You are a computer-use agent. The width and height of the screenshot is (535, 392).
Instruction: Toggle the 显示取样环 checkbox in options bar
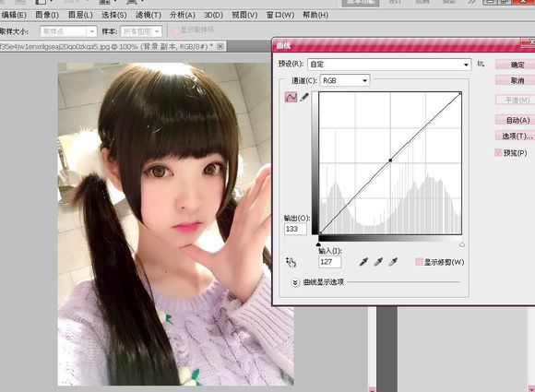175,30
